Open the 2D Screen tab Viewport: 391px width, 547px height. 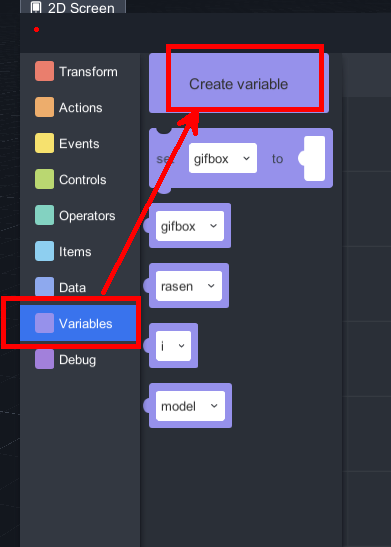(73, 7)
